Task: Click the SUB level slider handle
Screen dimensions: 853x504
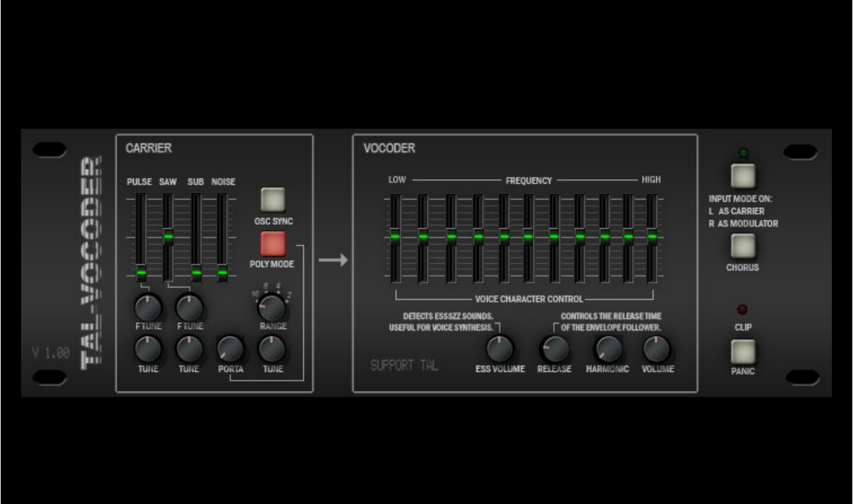Action: click(196, 272)
